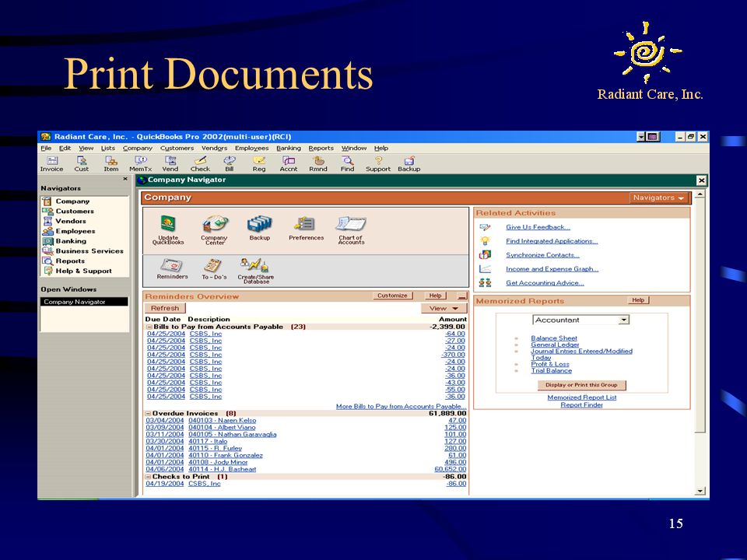Click Display or Print this Group button
This screenshot has width=747, height=560.
[x=581, y=385]
